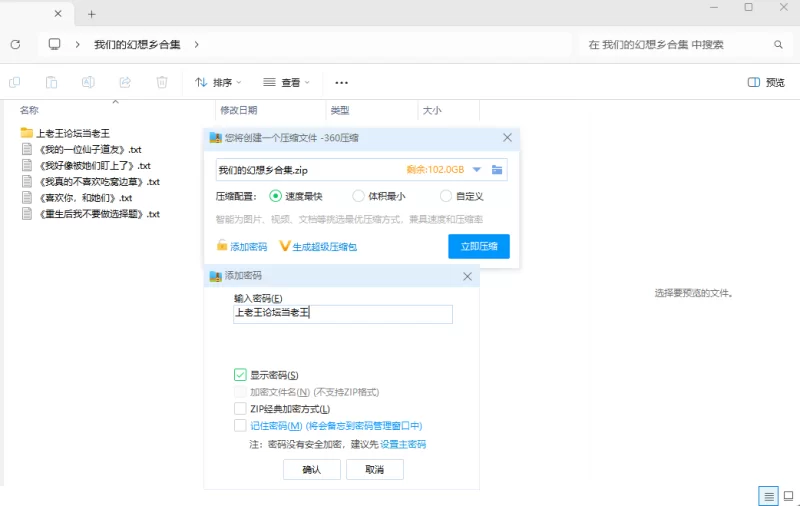
Task: Sort by 修改日期 column header
Action: tap(238, 110)
